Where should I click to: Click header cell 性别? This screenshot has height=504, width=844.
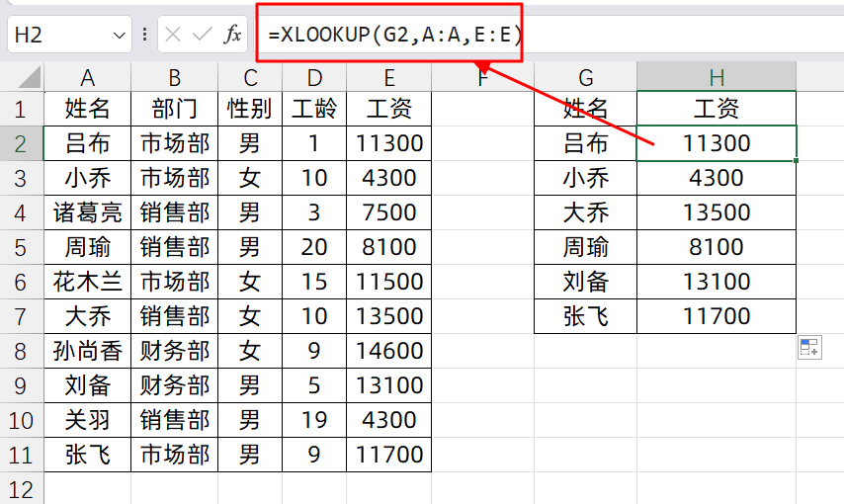(250, 109)
